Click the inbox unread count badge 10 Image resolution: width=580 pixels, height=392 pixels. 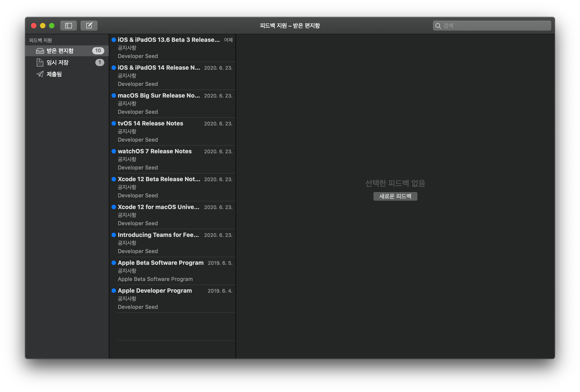pyautogui.click(x=98, y=51)
